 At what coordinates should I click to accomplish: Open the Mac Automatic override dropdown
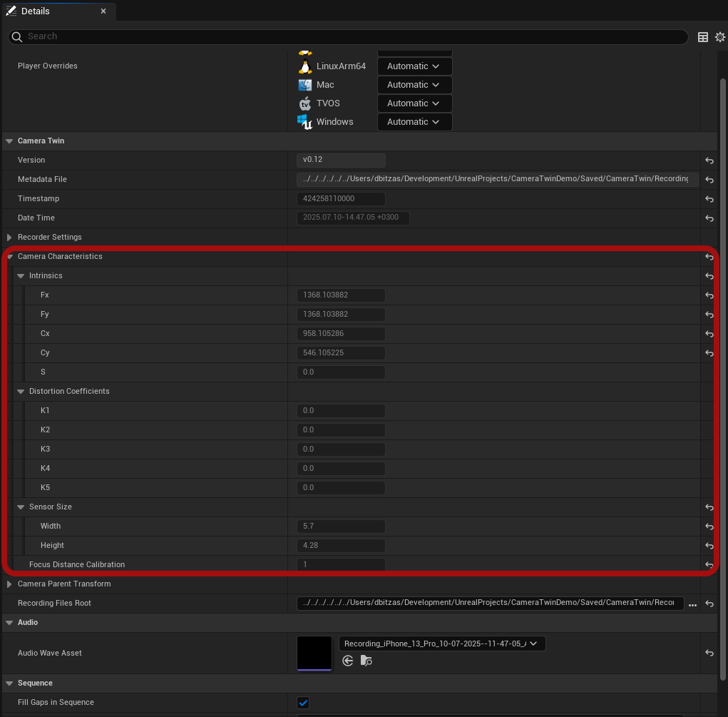coord(414,85)
